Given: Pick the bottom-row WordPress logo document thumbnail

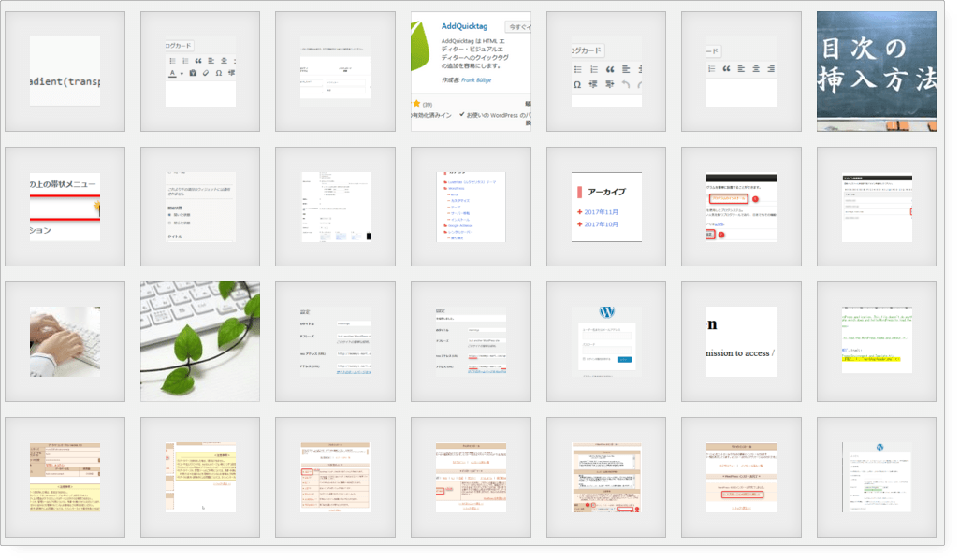Looking at the screenshot, I should point(877,477).
